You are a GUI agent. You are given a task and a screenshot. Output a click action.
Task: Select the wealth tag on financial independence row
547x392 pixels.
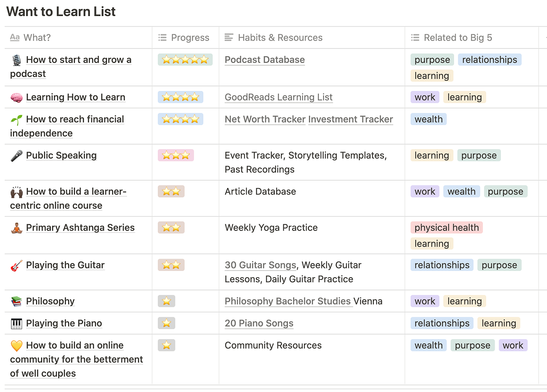[428, 119]
